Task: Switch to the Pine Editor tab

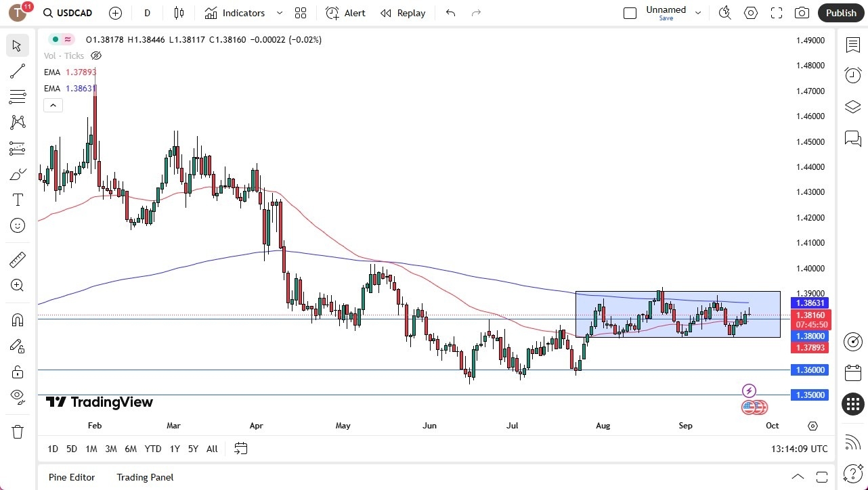Action: pos(71,477)
